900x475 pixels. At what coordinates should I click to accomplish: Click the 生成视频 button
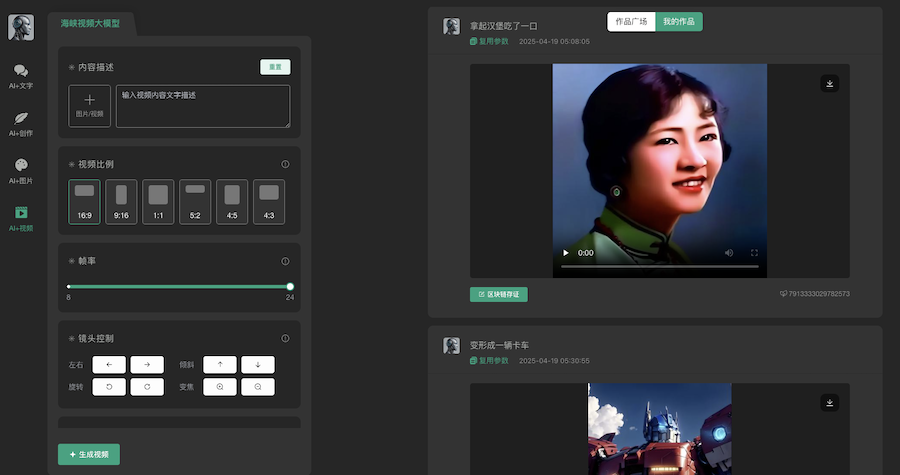89,454
